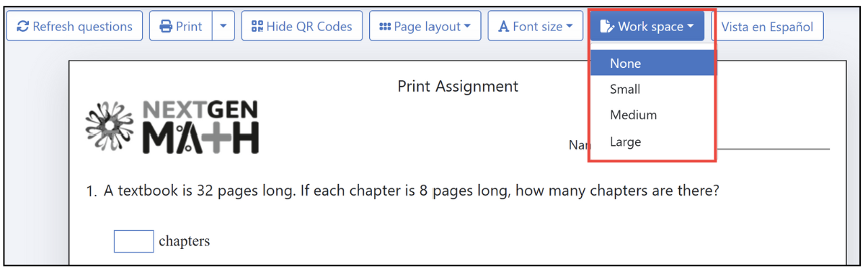Switch to Vista en Español
Viewport: 868px width, 270px height.
coord(767,27)
